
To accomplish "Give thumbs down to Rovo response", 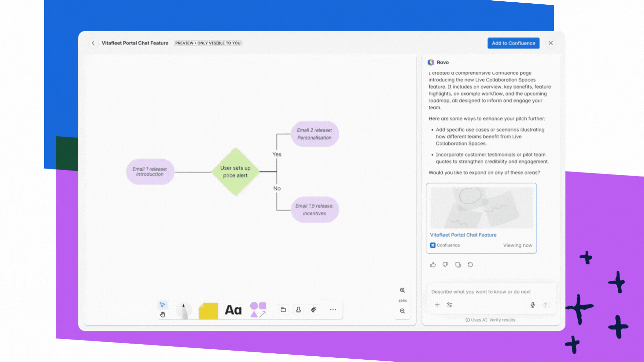I will pyautogui.click(x=445, y=265).
